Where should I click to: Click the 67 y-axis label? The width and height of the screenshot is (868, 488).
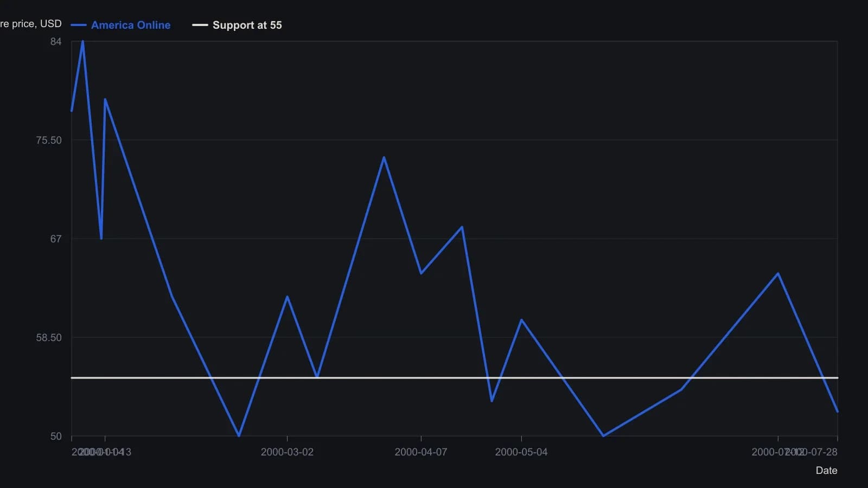[56, 239]
